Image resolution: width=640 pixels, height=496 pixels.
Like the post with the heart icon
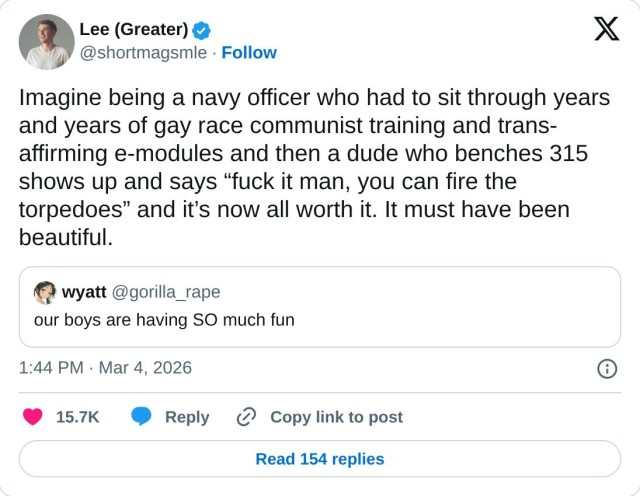(33, 417)
